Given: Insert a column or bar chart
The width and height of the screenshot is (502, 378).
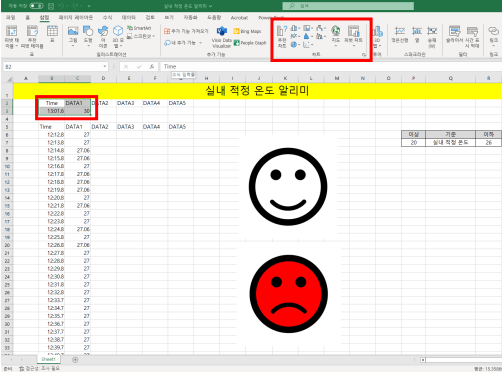Looking at the screenshot, I should [x=295, y=28].
